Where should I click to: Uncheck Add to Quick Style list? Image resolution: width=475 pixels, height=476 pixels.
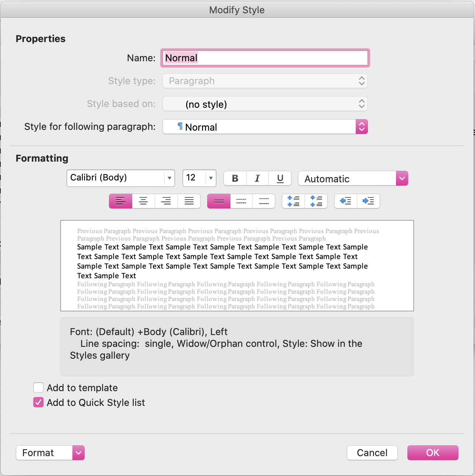[38, 402]
